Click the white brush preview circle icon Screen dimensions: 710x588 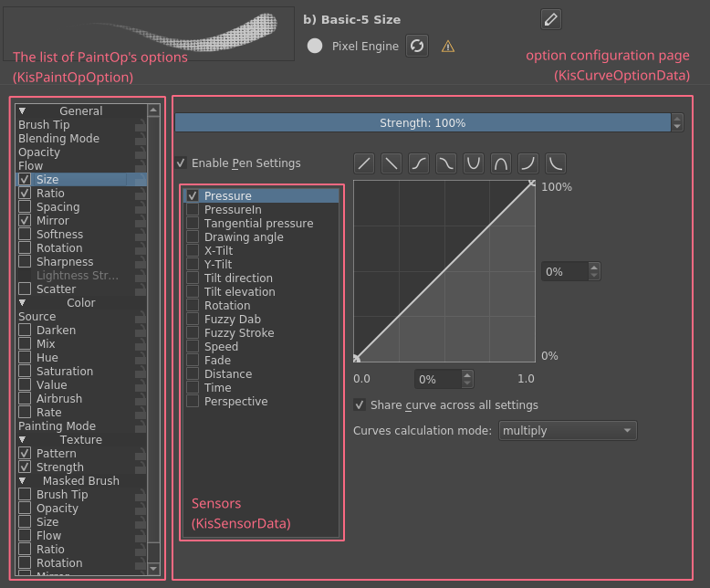pos(315,46)
